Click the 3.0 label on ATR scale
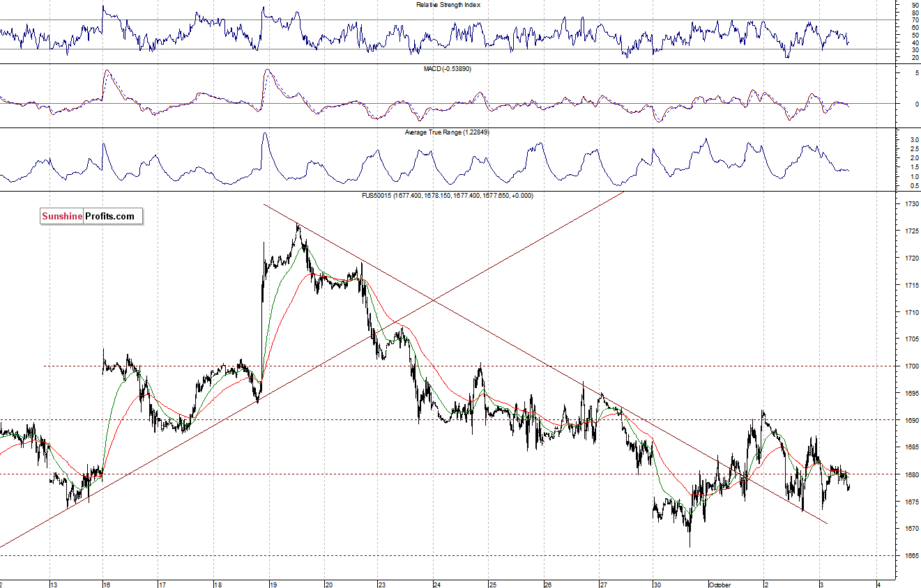The width and height of the screenshot is (921, 588). coord(915,140)
